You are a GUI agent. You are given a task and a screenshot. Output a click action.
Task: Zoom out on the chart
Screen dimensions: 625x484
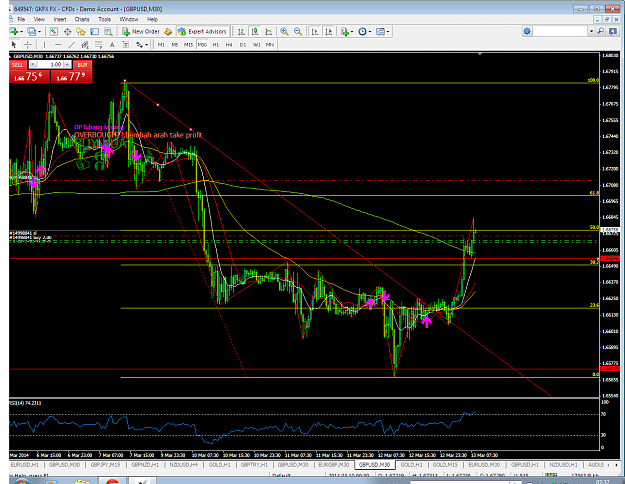[298, 31]
